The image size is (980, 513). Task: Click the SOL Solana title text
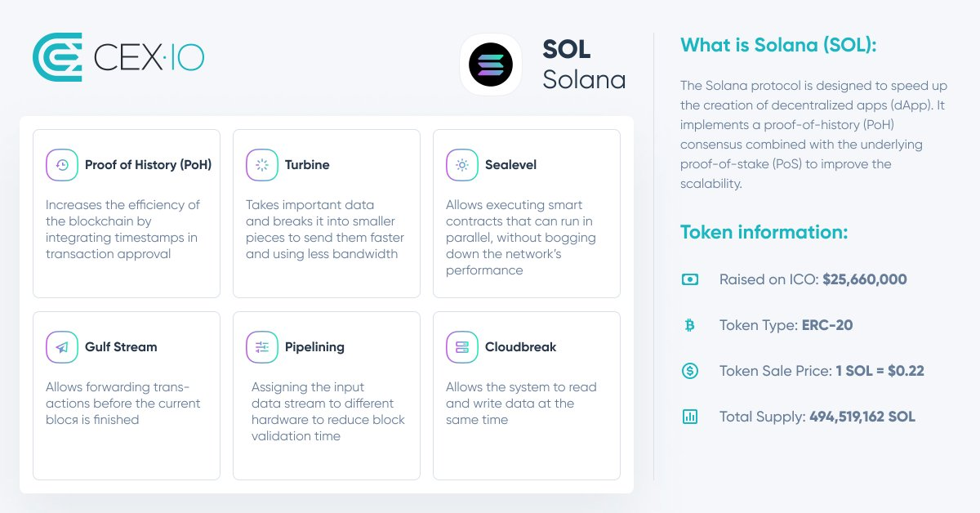coord(584,65)
